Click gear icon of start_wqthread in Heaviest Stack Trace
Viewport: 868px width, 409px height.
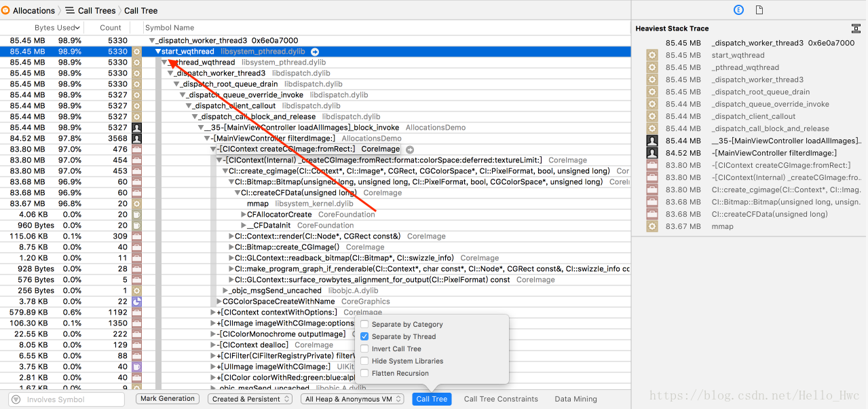click(x=652, y=55)
